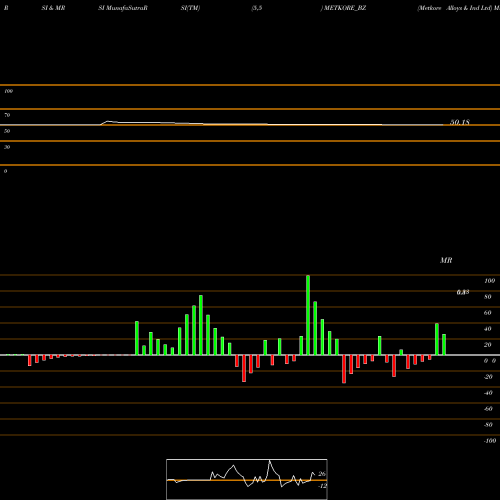Click the RSI value '50.18' label

click(460, 122)
